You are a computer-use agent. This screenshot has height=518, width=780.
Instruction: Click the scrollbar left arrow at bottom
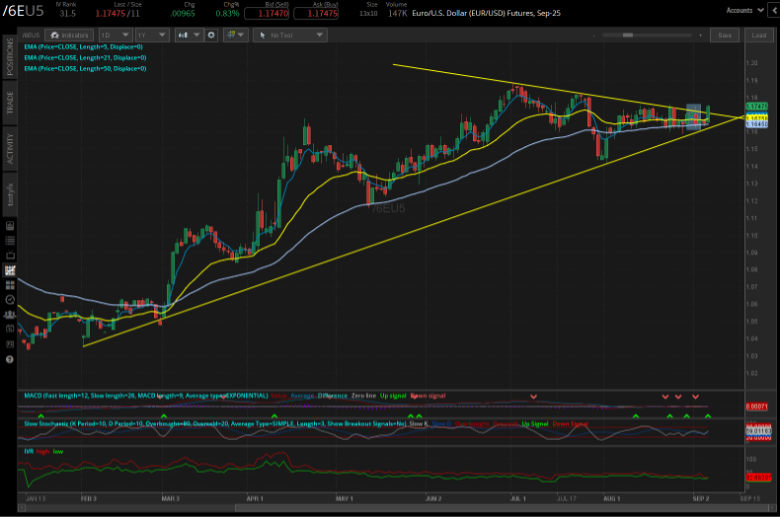(x=21, y=508)
